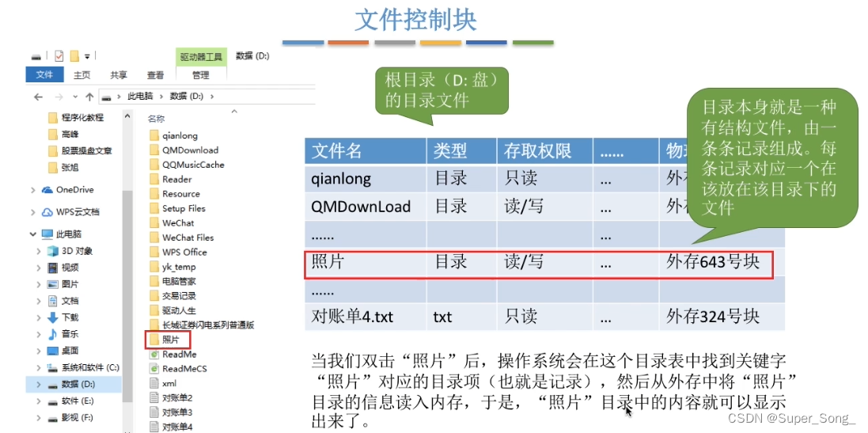Viewport: 868px width, 433px height.
Task: Click the ReadMe file icon
Action: tap(154, 355)
